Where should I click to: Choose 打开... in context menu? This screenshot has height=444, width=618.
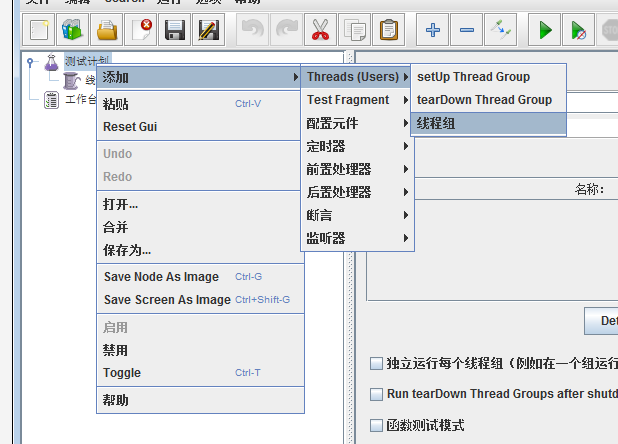(200, 204)
